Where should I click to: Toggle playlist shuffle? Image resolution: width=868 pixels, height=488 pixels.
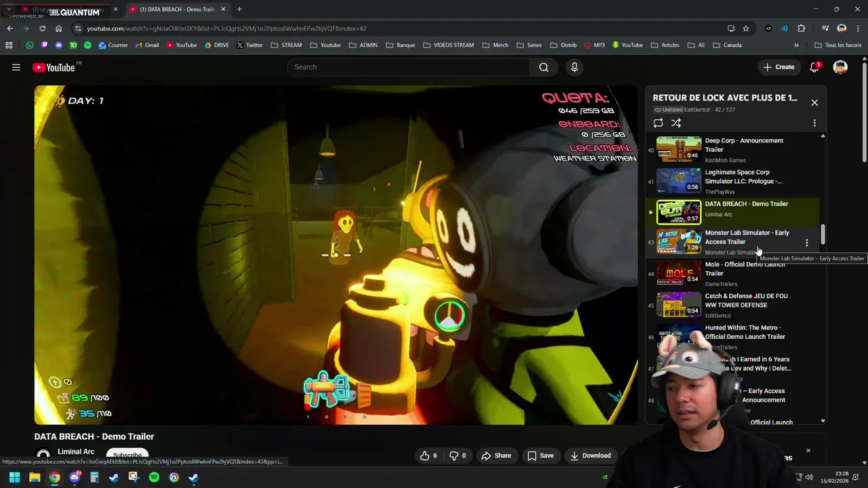coord(676,123)
